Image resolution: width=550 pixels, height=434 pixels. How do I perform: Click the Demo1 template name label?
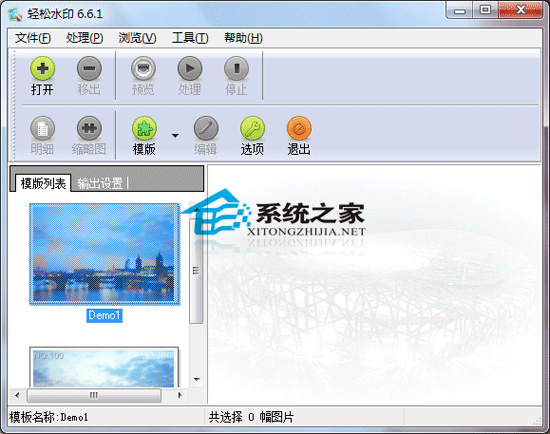(x=104, y=315)
